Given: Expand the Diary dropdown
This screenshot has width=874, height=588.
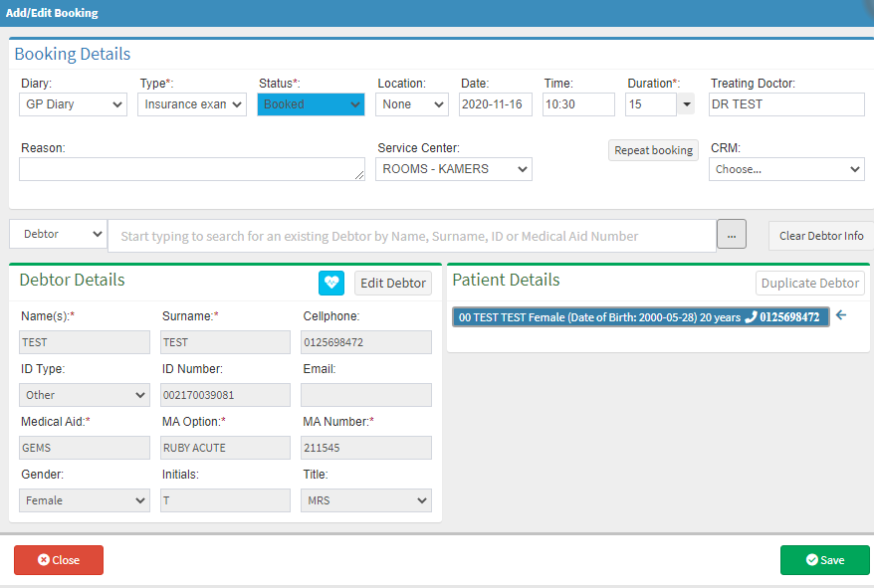Looking at the screenshot, I should (74, 104).
